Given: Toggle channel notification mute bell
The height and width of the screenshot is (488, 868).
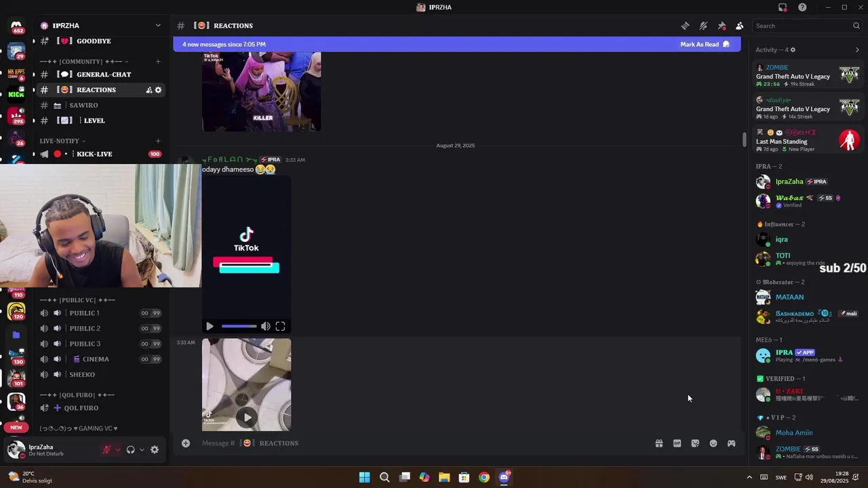Looking at the screenshot, I should point(703,26).
